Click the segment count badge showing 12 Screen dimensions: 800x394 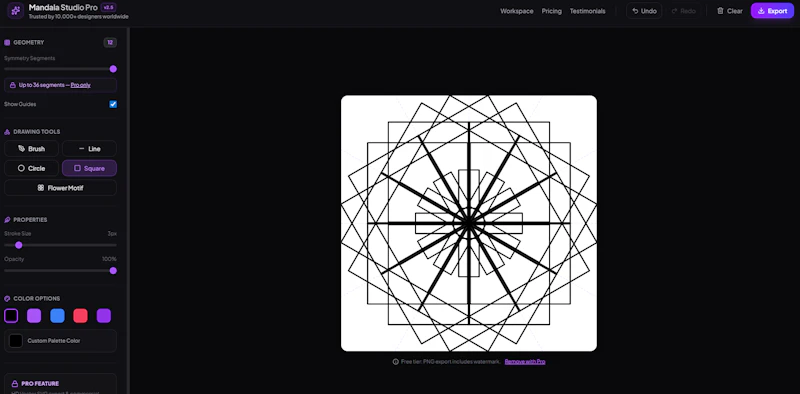pos(110,42)
